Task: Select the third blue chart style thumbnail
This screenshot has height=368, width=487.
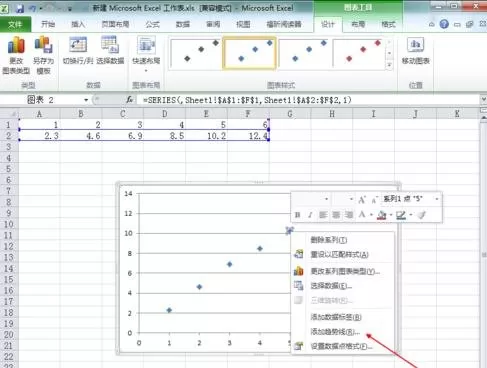Action: (x=305, y=53)
